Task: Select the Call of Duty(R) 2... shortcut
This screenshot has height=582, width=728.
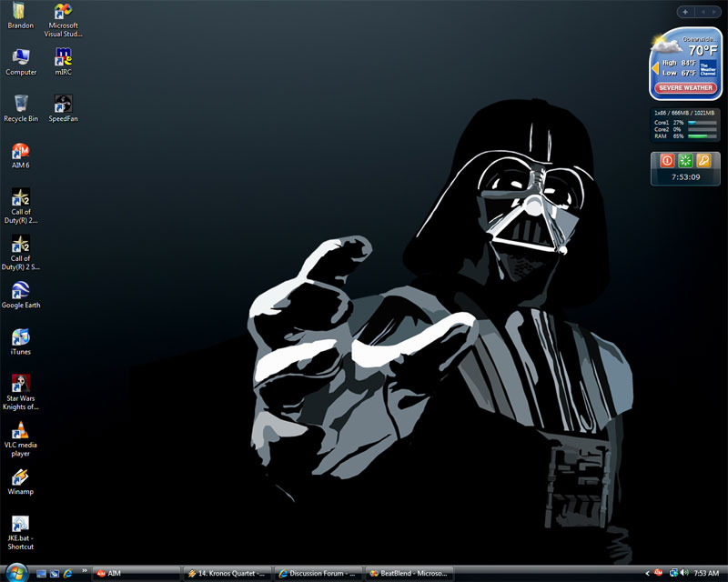Action: (20, 206)
